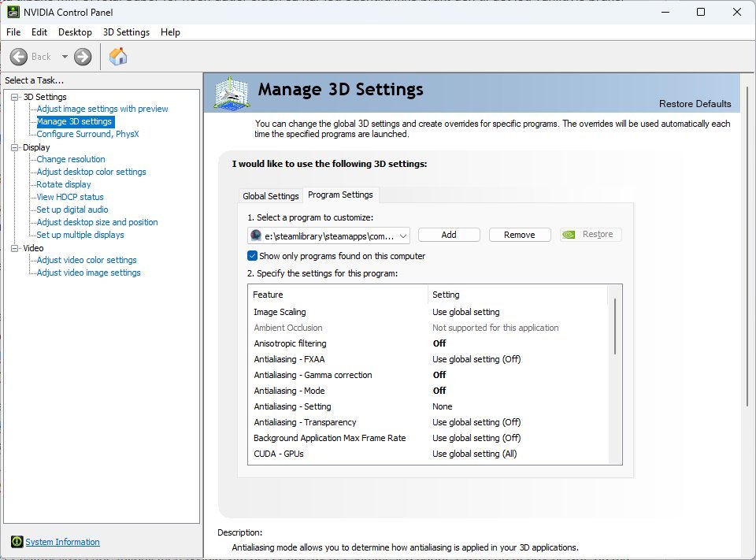Collapse the Display tree node
756x560 pixels.
pyautogui.click(x=15, y=147)
